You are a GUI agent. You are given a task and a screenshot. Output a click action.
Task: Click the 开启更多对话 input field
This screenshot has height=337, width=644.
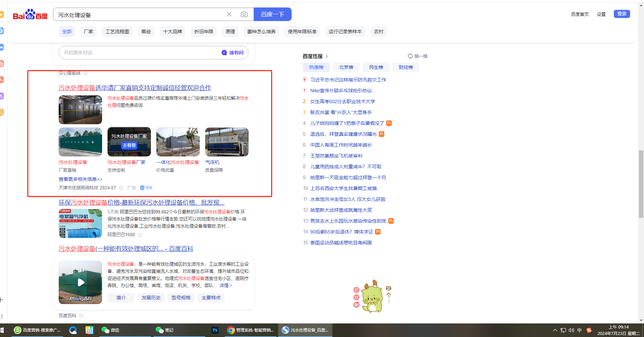(139, 53)
